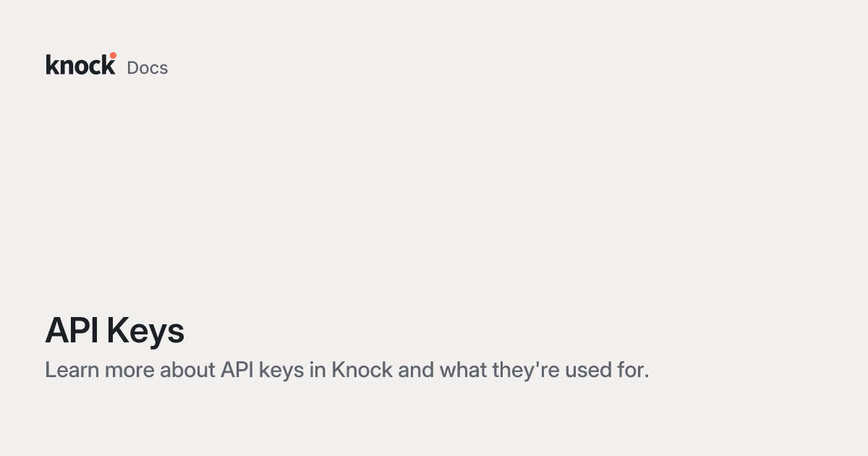Click the word API in the heading
This screenshot has height=456, width=868.
click(x=72, y=330)
